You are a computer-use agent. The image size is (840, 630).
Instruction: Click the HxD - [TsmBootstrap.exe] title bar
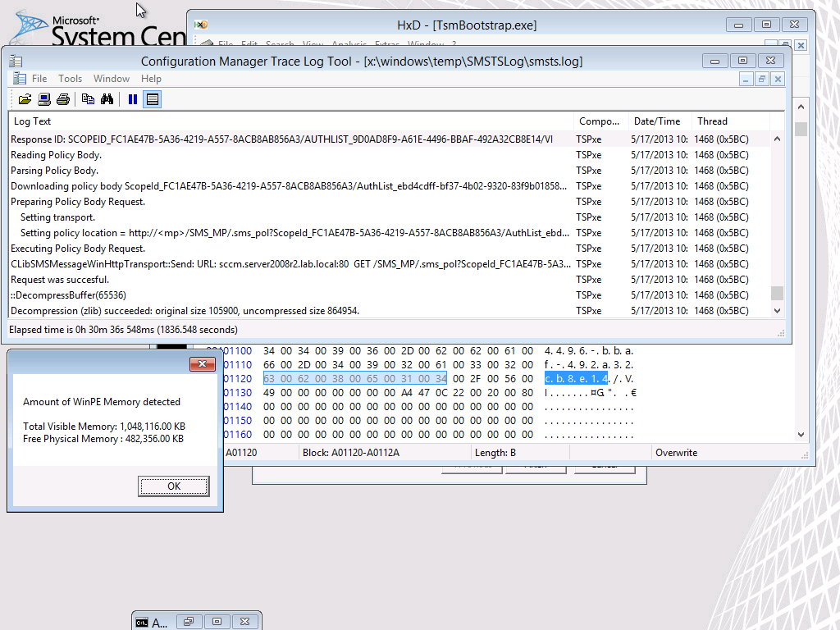(466, 25)
